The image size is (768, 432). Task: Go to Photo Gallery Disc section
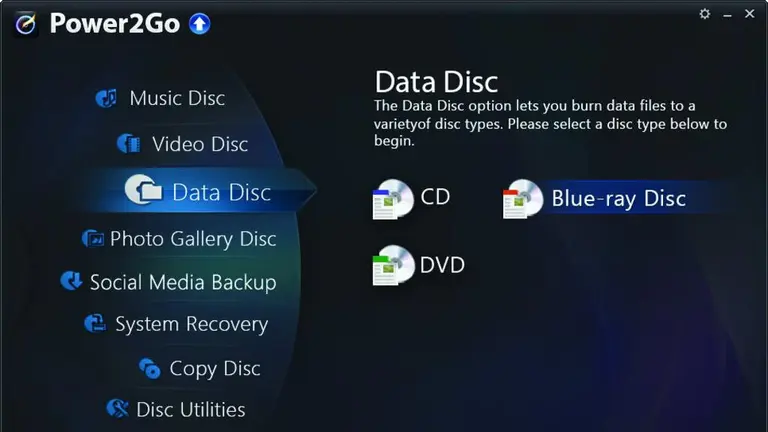(193, 239)
